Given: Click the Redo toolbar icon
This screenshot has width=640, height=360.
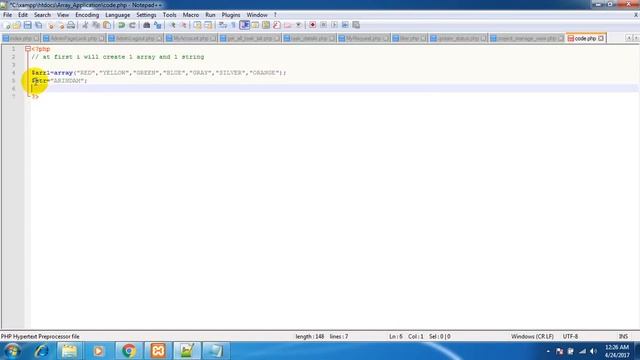Looking at the screenshot, I should [132, 25].
